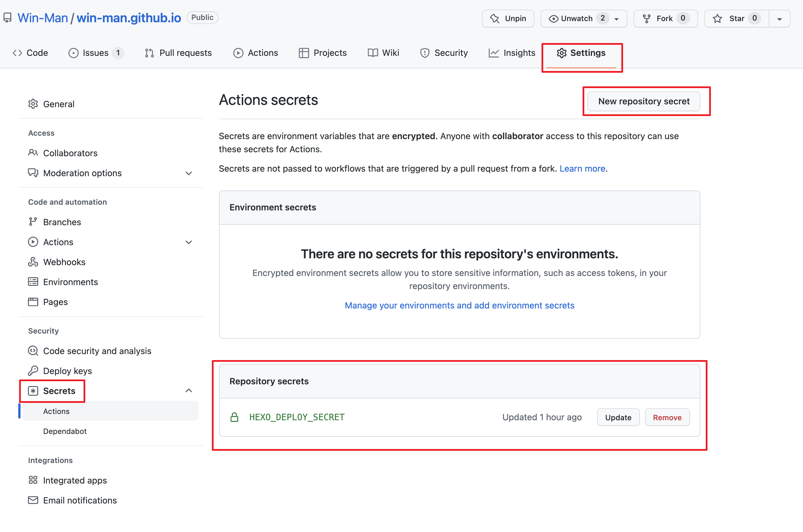Expand Moderation options chevron
Image resolution: width=803 pixels, height=532 pixels.
(189, 173)
